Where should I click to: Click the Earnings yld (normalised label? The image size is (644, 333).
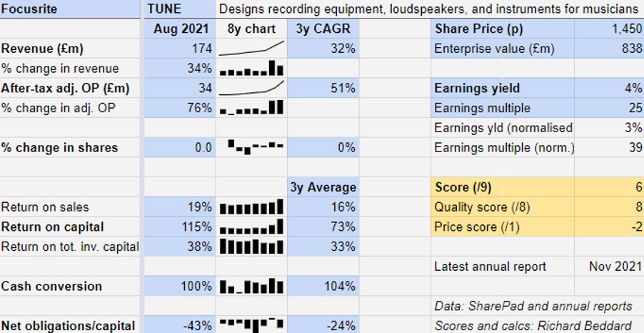point(503,127)
